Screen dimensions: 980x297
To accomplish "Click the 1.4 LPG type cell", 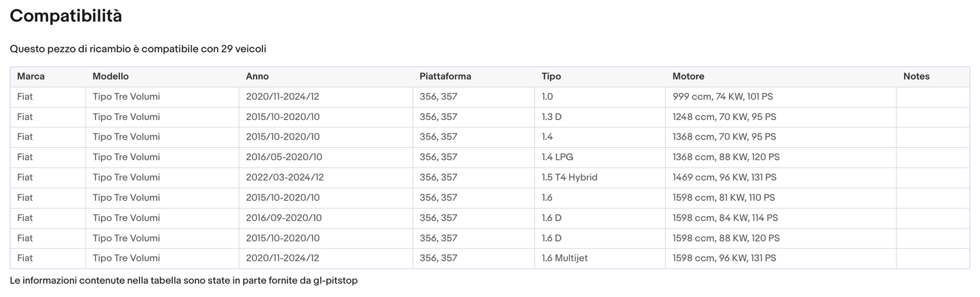I will point(557,157).
